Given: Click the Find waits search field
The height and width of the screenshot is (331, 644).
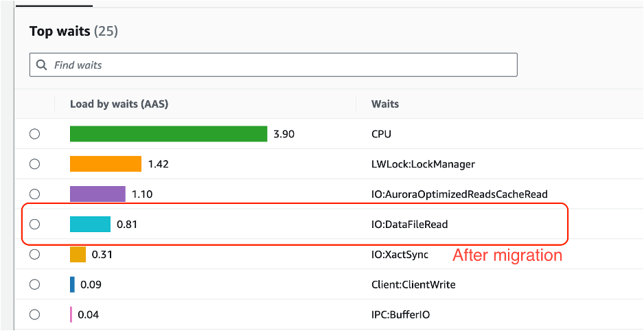Looking at the screenshot, I should (275, 65).
